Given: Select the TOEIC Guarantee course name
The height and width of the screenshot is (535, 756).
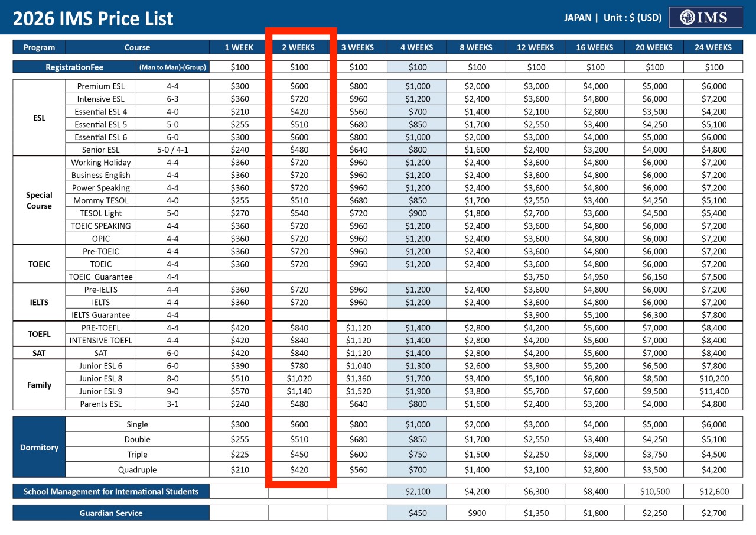Looking at the screenshot, I should (101, 277).
